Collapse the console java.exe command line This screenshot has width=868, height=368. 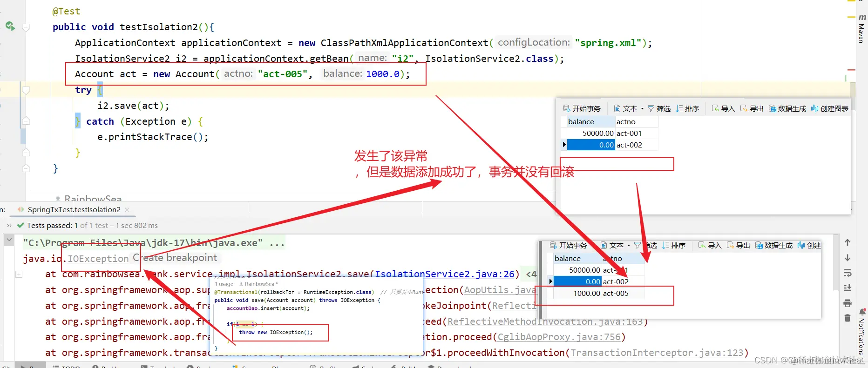tap(9, 241)
